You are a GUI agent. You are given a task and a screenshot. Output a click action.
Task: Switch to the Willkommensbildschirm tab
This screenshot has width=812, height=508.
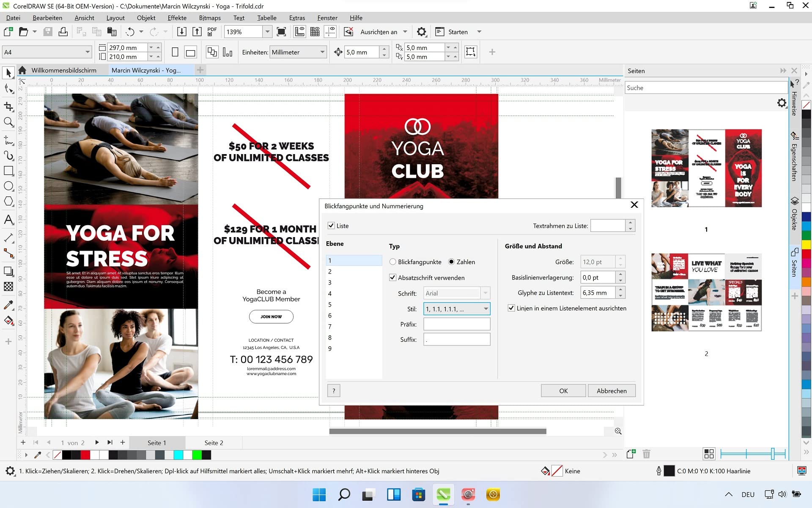(63, 70)
